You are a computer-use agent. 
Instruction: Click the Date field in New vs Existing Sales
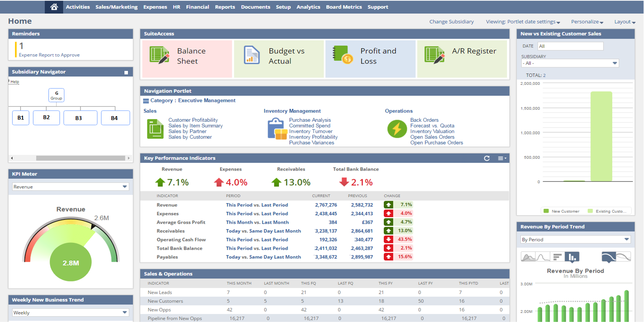[570, 46]
